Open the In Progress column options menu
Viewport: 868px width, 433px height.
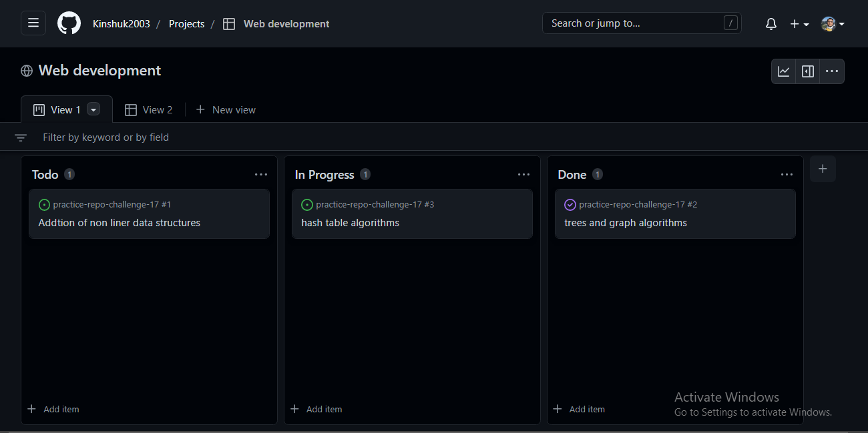(524, 174)
